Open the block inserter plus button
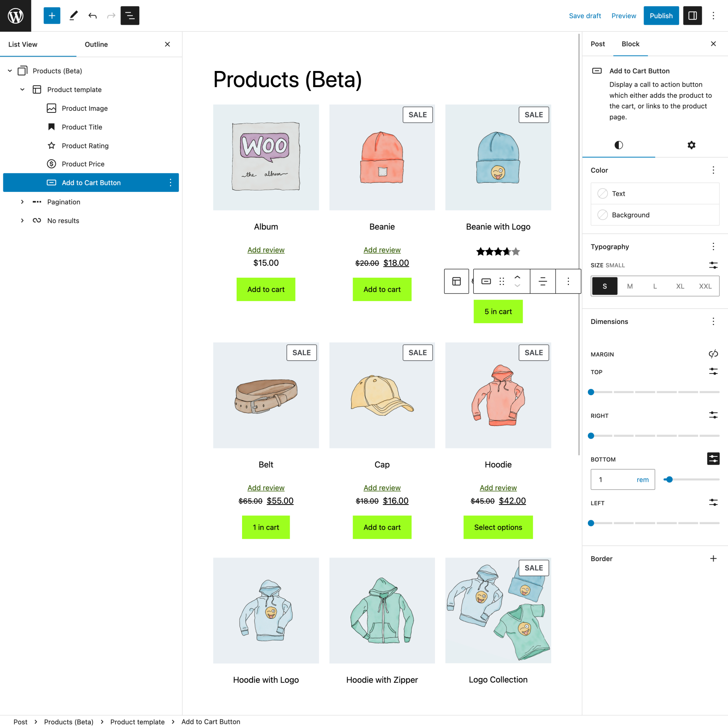Image resolution: width=728 pixels, height=728 pixels. 52,15
